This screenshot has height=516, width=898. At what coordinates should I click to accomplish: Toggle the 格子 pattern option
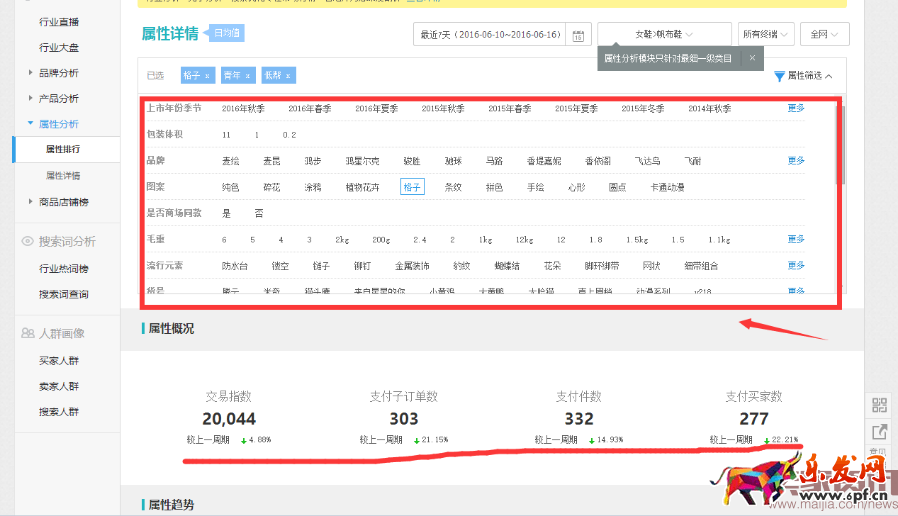coord(412,187)
